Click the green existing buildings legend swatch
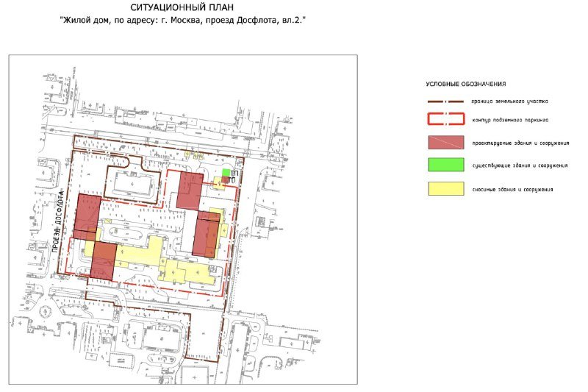Viewport: 588px width, 392px height. pos(446,165)
